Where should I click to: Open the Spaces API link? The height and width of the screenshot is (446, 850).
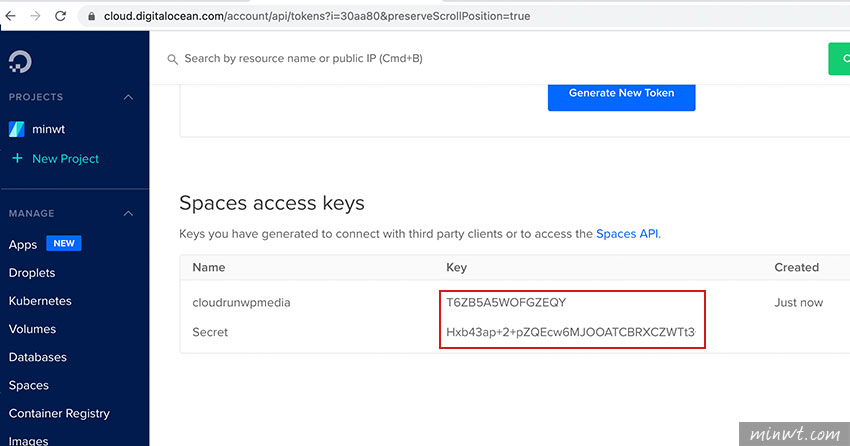627,234
